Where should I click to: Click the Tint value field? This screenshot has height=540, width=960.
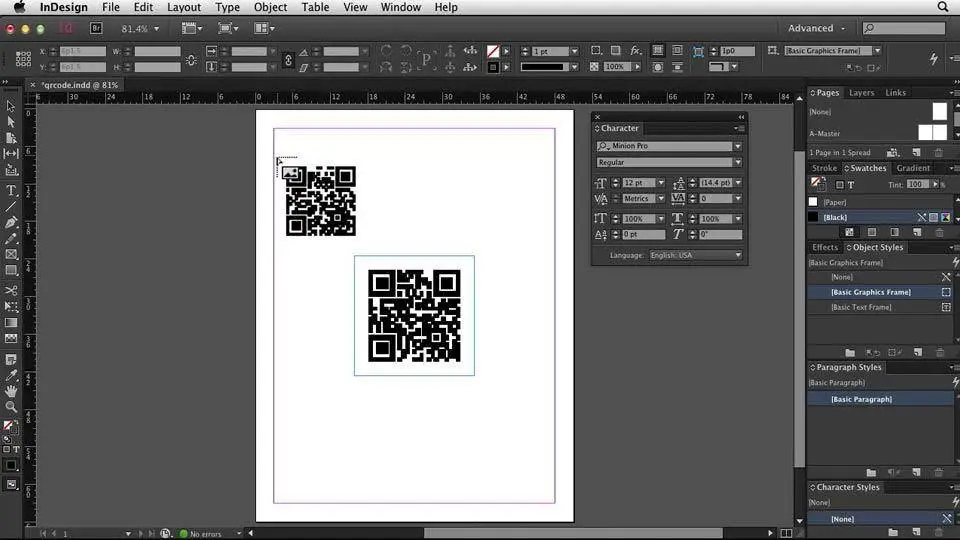tap(917, 184)
